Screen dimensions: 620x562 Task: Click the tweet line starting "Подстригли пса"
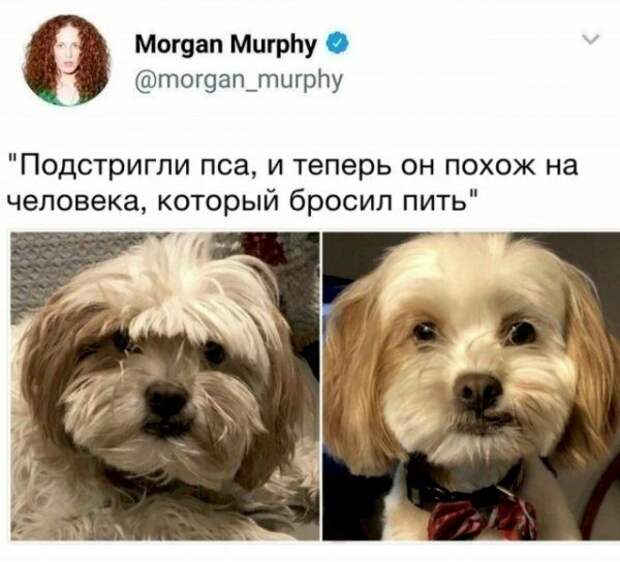(293, 166)
